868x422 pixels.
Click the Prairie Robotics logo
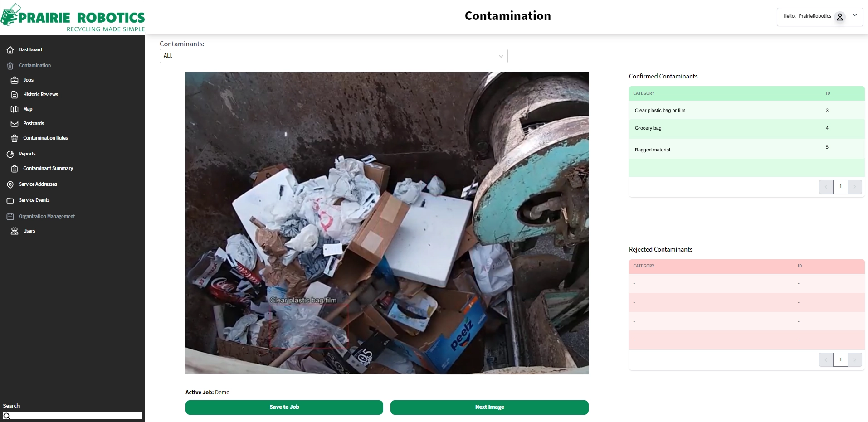[73, 18]
